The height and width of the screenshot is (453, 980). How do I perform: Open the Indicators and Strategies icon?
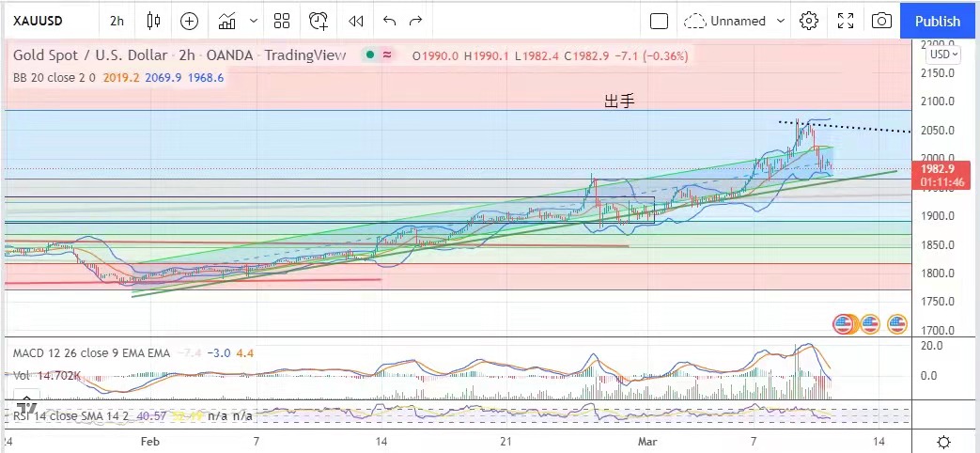pyautogui.click(x=226, y=21)
